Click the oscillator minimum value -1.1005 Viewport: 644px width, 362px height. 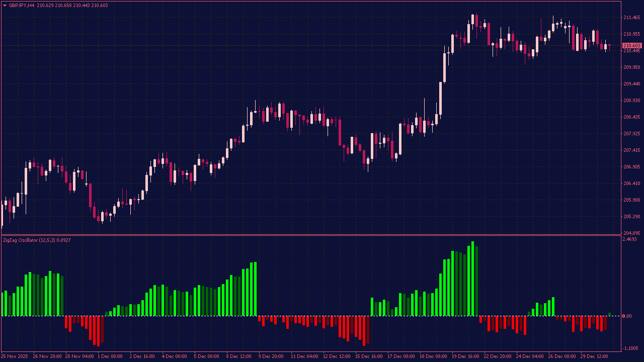630,348
